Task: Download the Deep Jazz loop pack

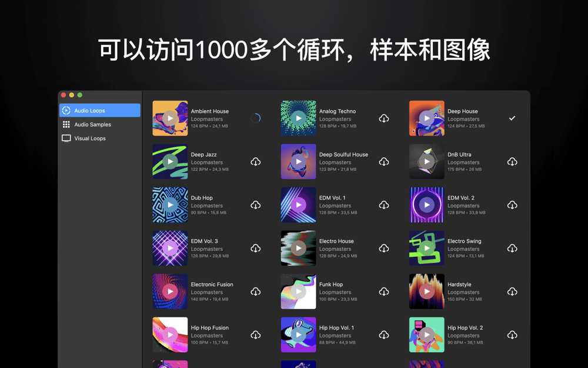Action: (256, 162)
